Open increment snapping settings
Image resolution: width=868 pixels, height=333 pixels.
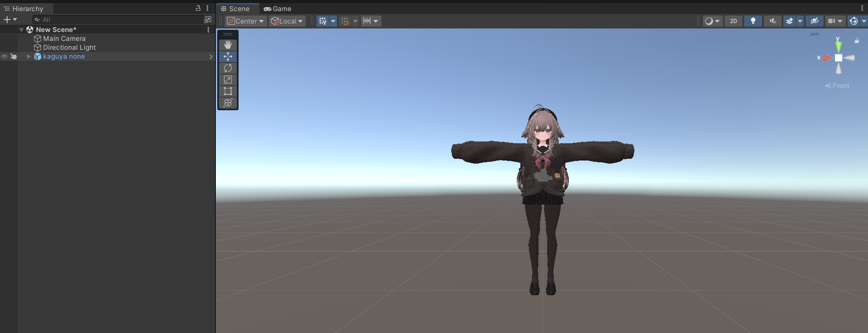click(371, 21)
